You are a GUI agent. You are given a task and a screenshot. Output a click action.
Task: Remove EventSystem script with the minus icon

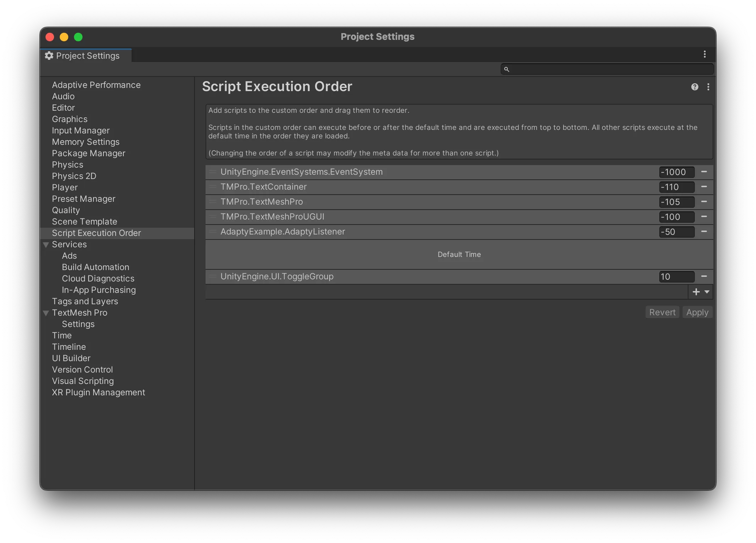click(x=704, y=172)
